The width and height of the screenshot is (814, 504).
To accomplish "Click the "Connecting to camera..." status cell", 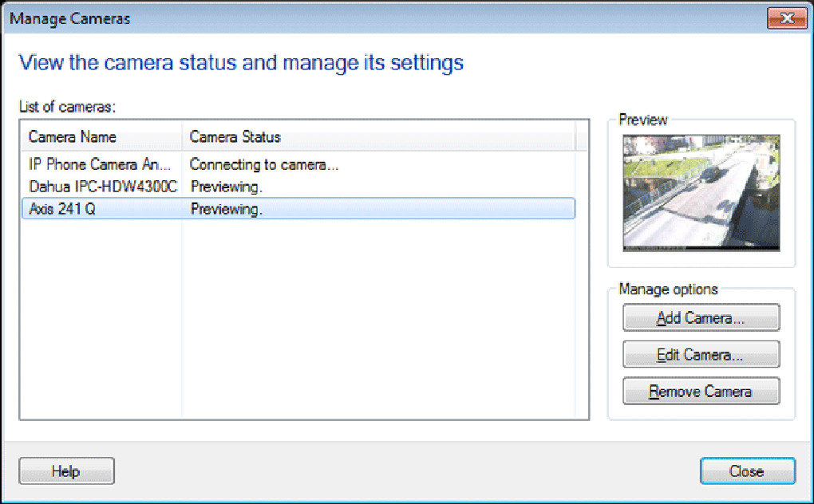I will click(264, 166).
